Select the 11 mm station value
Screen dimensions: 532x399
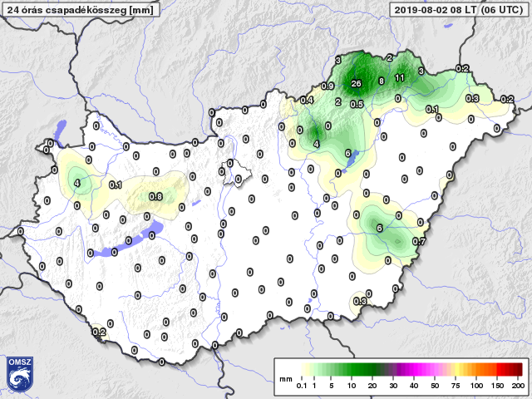click(399, 78)
